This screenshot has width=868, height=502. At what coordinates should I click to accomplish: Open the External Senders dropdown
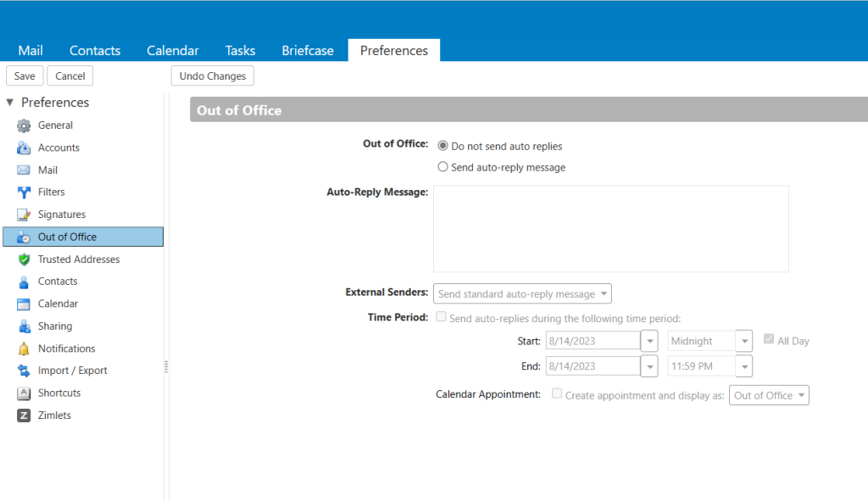click(x=522, y=294)
